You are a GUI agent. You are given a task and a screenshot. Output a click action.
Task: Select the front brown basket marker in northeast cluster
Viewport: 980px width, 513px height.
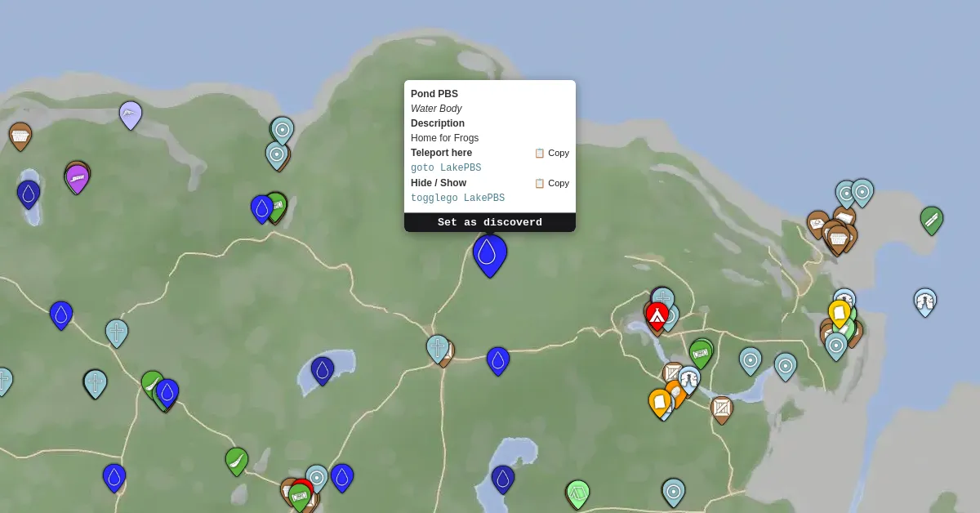tap(838, 239)
